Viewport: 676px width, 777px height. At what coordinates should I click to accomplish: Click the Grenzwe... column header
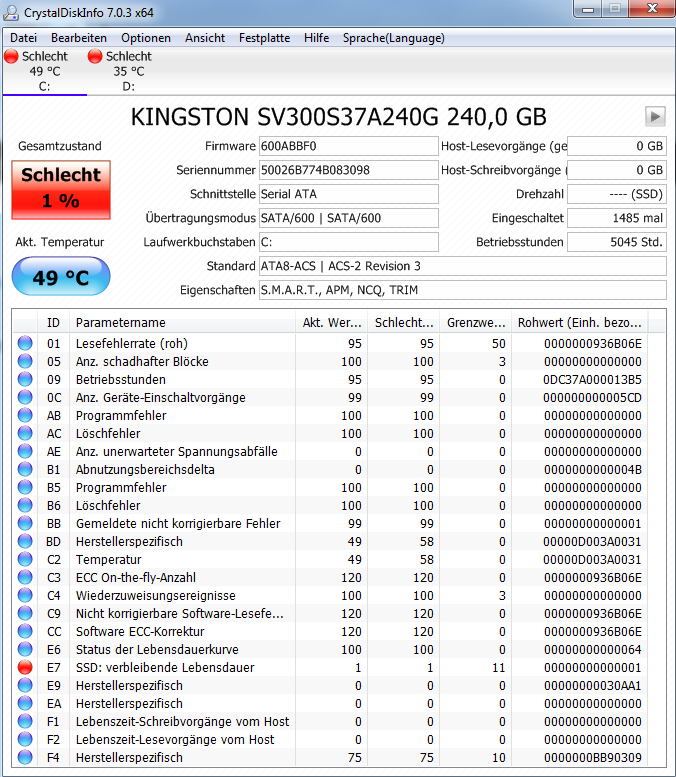476,323
